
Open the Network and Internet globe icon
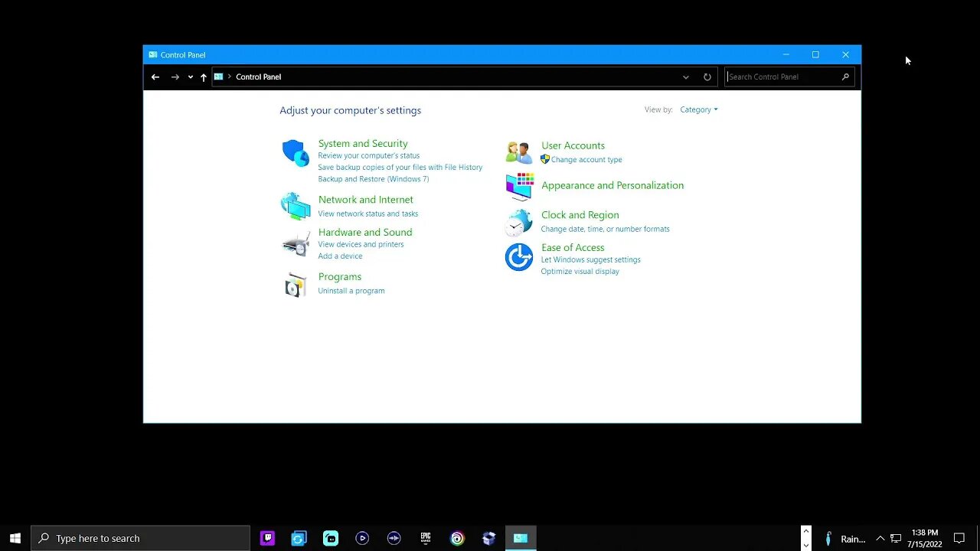click(x=296, y=206)
